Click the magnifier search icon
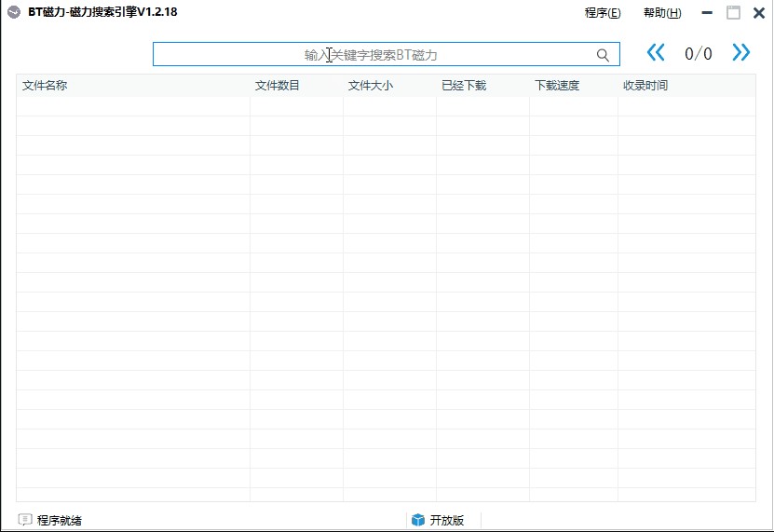 tap(603, 55)
